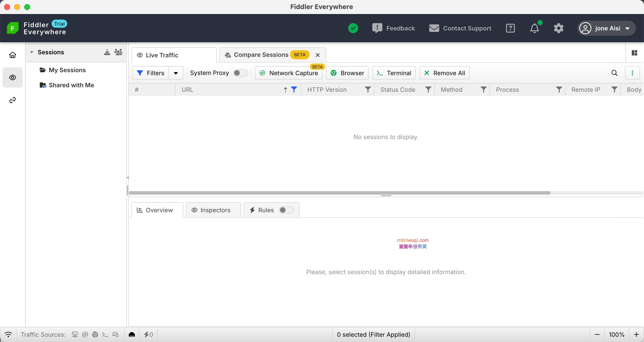Open the Remote IP column filter
The image size is (644, 342).
614,90
